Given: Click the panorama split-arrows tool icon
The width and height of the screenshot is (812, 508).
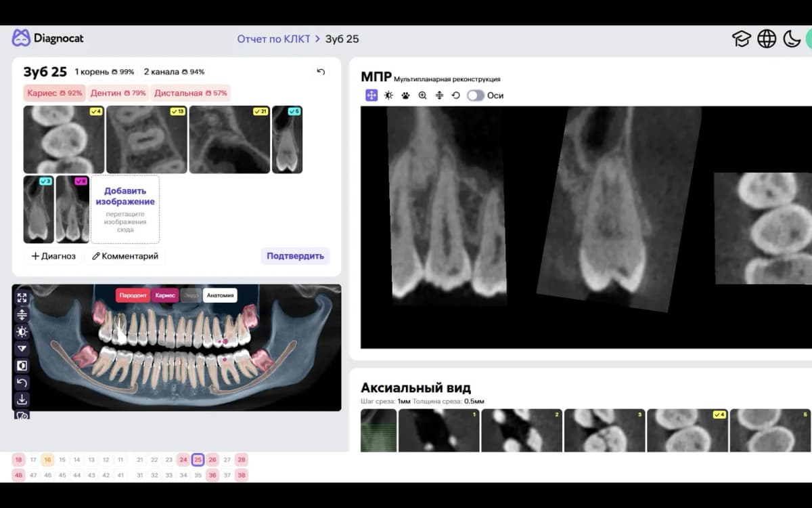Looking at the screenshot, I should [x=22, y=314].
